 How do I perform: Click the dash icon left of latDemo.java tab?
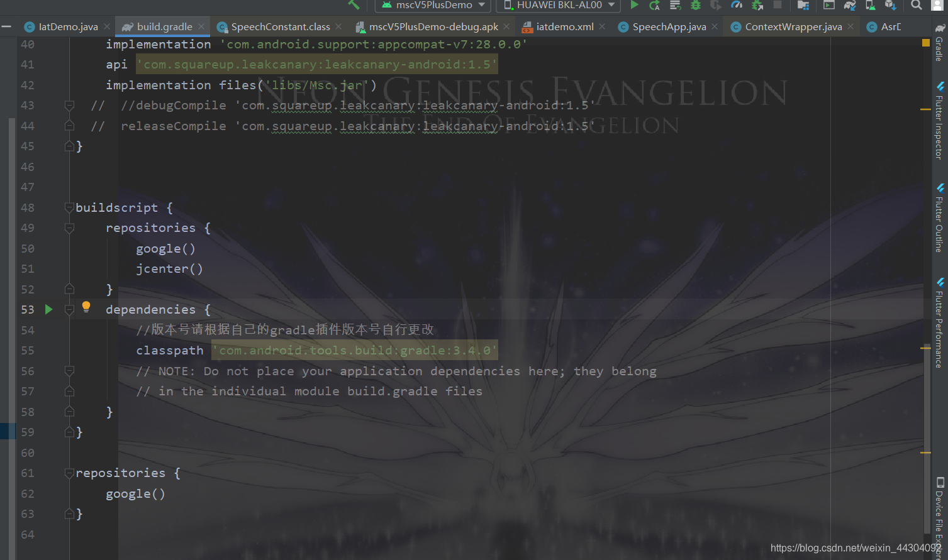[6, 26]
